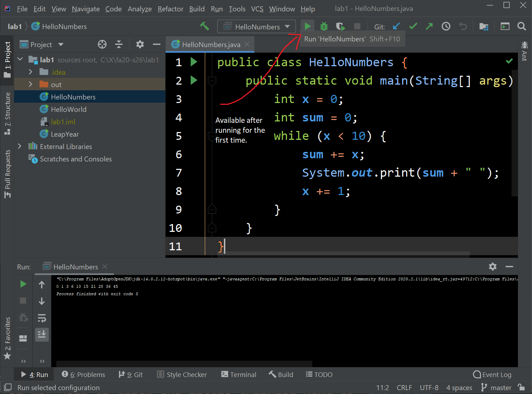Screen dimensions: 532x394
Task: Click Stop square in Run panel
Action: [x=23, y=301]
